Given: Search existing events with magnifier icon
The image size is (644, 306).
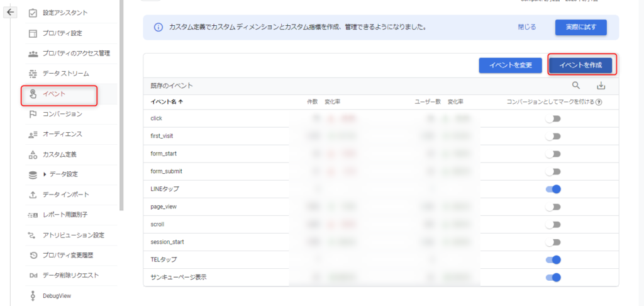Looking at the screenshot, I should click(576, 86).
